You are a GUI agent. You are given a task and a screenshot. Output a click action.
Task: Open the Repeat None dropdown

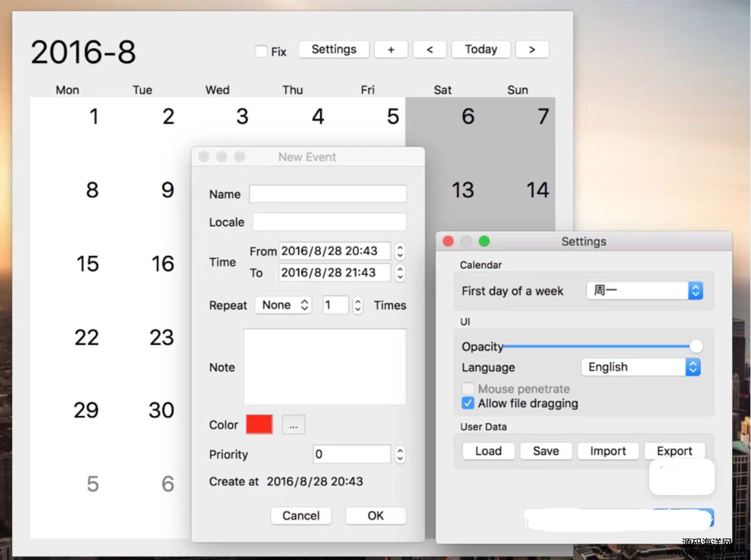pyautogui.click(x=284, y=305)
